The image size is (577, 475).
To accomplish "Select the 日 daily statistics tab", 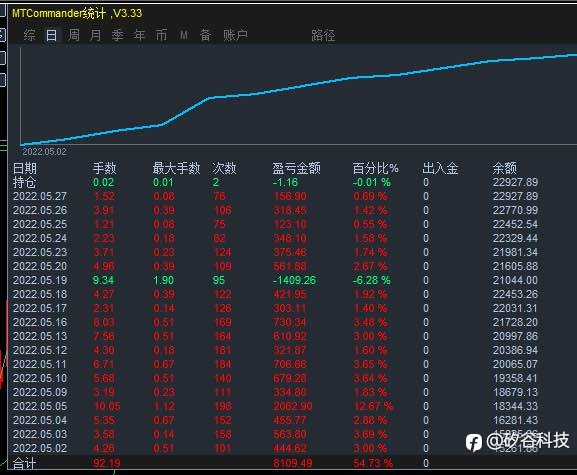I will pos(52,35).
